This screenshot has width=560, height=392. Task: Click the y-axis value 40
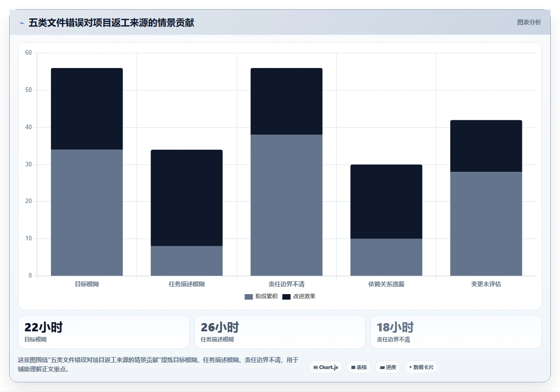point(28,127)
